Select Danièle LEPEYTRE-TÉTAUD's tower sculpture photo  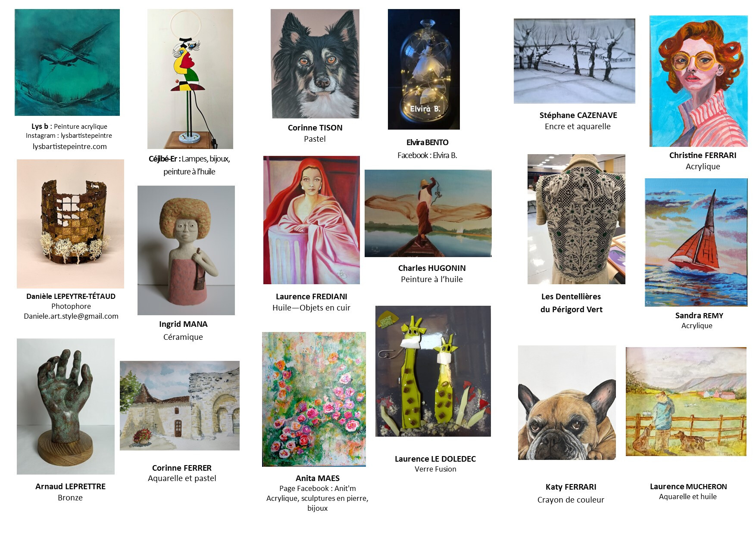pos(70,224)
